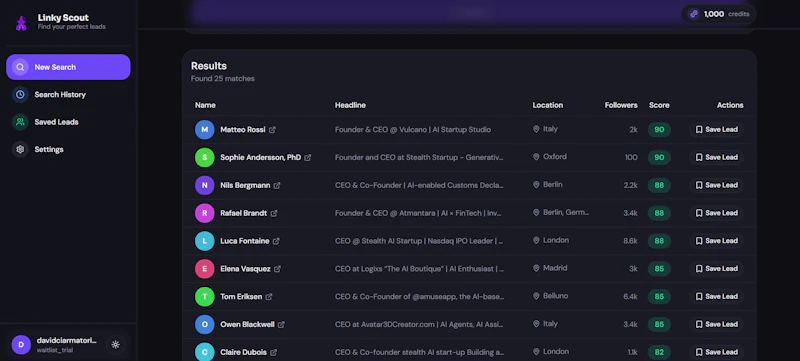Click the 6.4k followers value
This screenshot has width=800, height=361.
coord(630,297)
